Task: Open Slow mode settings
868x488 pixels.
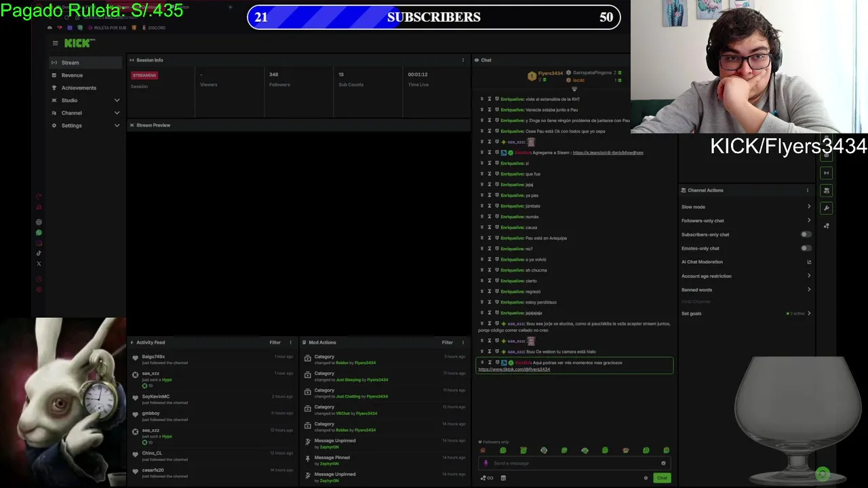Action: 746,207
